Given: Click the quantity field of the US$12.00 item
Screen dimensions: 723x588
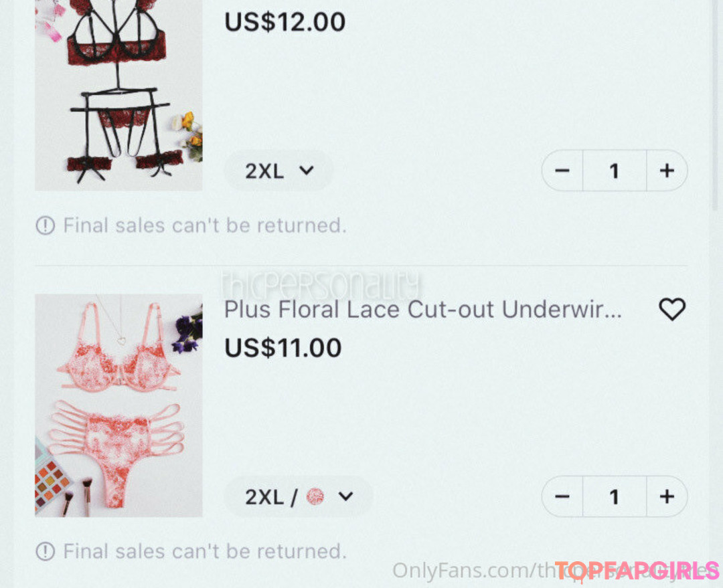Looking at the screenshot, I should tap(615, 171).
